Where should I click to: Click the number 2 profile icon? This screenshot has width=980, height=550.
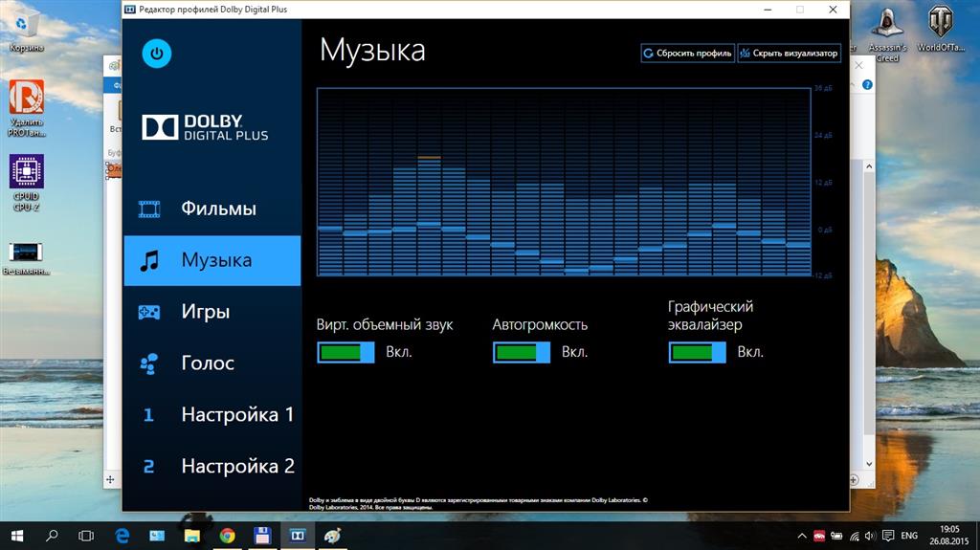(148, 466)
